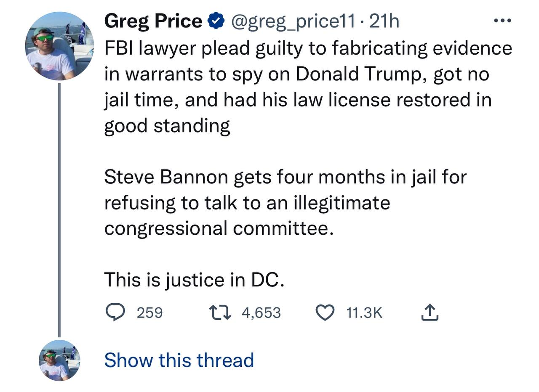Click the tweet paragraph about the FBI lawyer
539x392 pixels.
click(295, 87)
